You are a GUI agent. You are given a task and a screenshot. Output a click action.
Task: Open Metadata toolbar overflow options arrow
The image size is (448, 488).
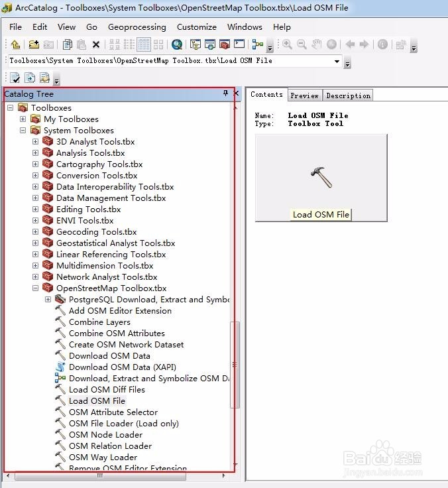56,78
